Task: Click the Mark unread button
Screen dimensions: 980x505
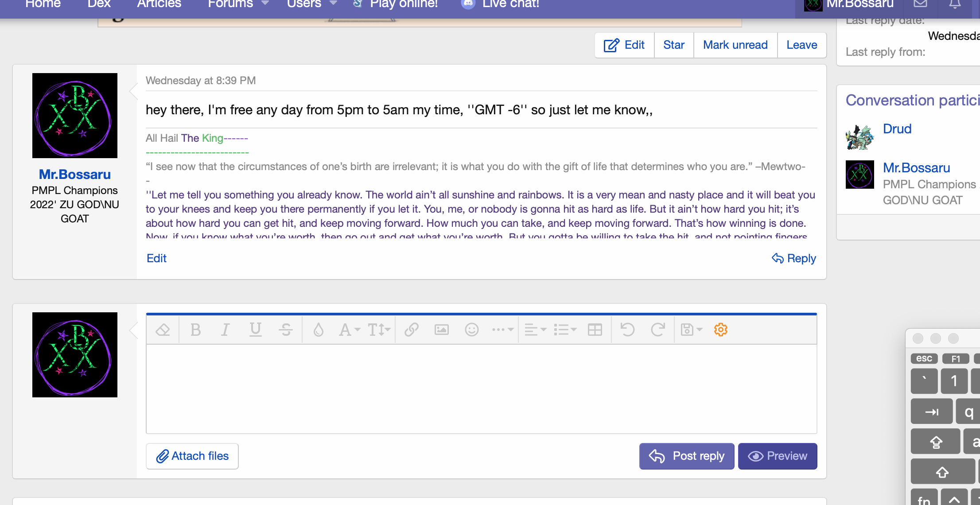Action: click(x=735, y=45)
